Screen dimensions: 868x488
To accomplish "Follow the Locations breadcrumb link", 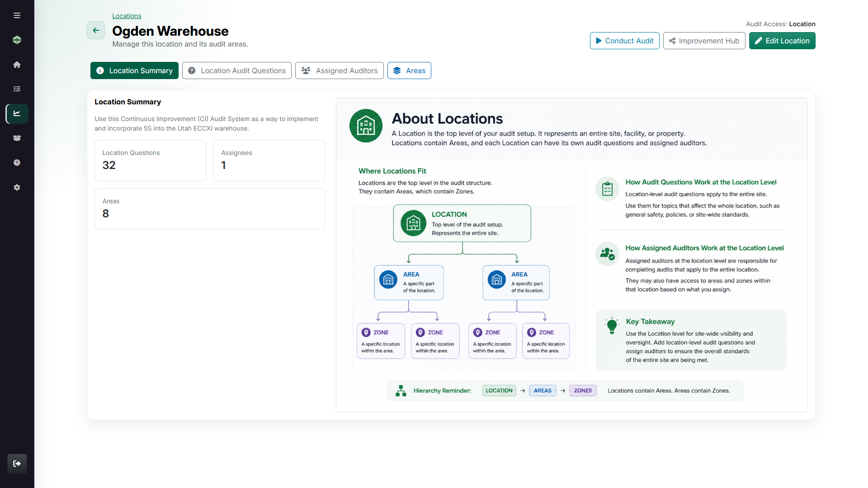I will click(127, 16).
